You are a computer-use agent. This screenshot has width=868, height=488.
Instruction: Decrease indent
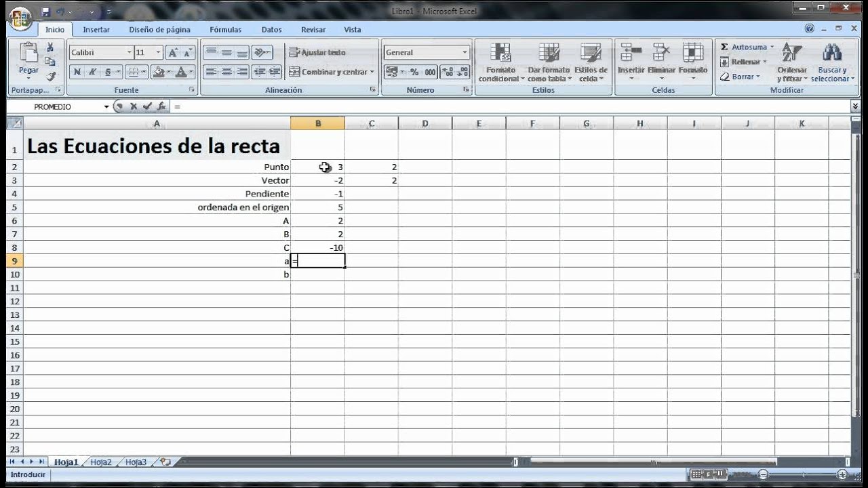pos(259,72)
